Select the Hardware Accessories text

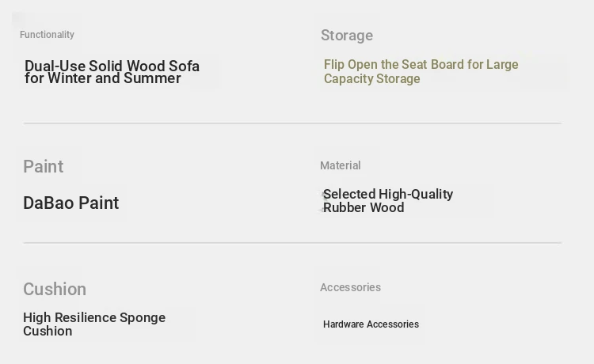point(371,324)
